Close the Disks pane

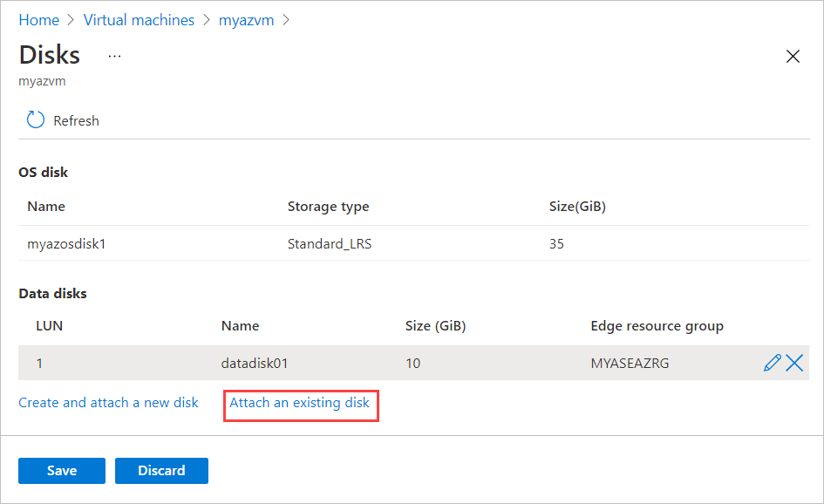[x=793, y=56]
